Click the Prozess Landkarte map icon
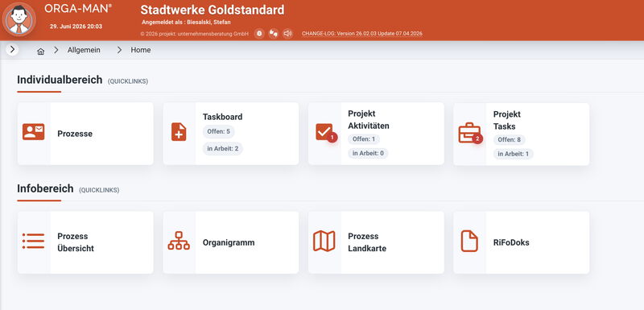This screenshot has width=644, height=310. (x=324, y=241)
